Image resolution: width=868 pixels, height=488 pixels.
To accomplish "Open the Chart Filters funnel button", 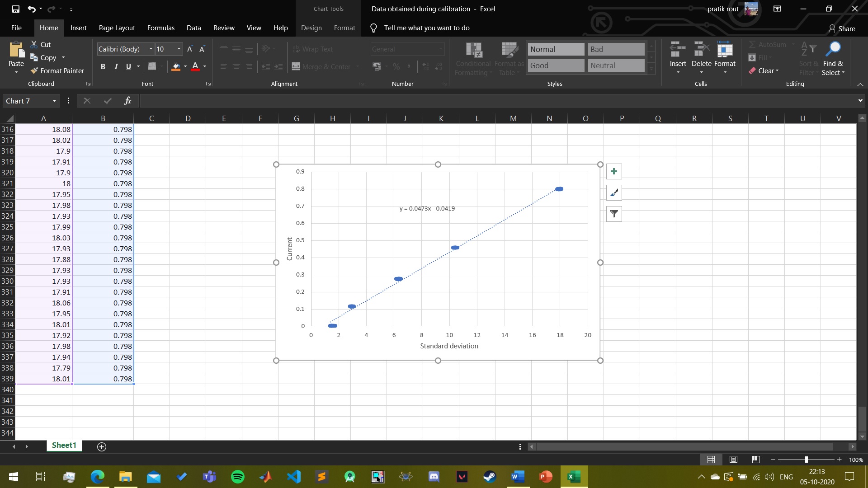I will pos(613,214).
